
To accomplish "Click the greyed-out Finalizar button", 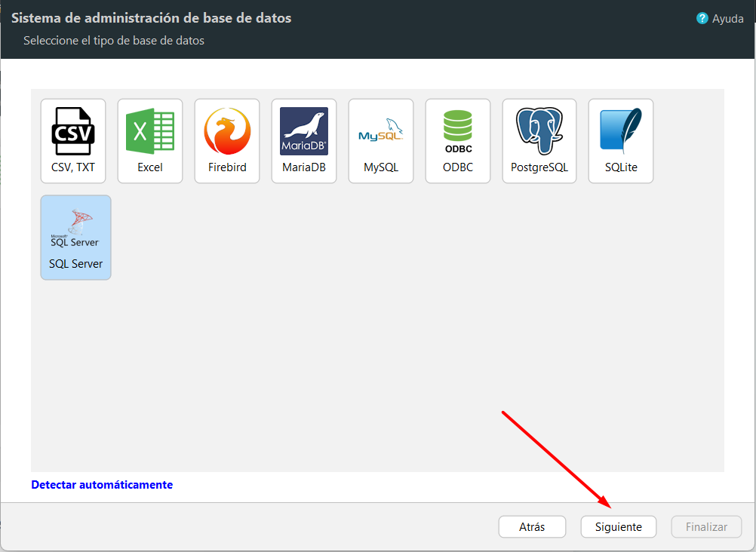I will [706, 527].
